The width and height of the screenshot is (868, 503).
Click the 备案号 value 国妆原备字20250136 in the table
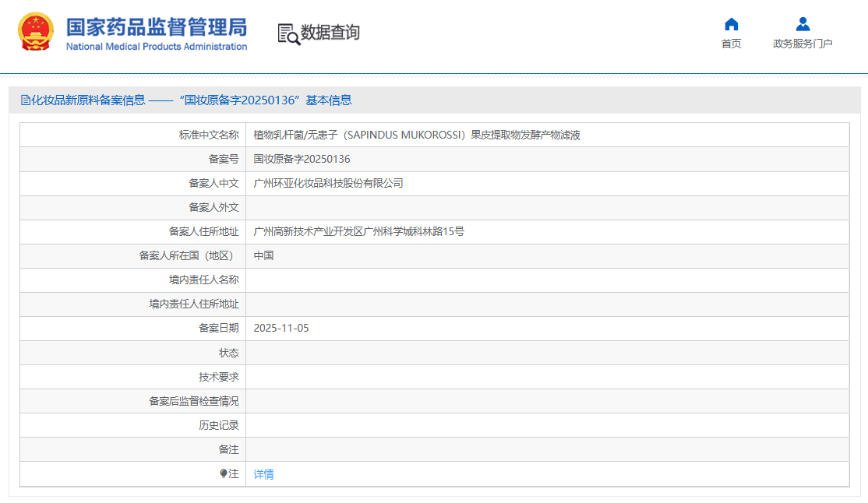[302, 159]
